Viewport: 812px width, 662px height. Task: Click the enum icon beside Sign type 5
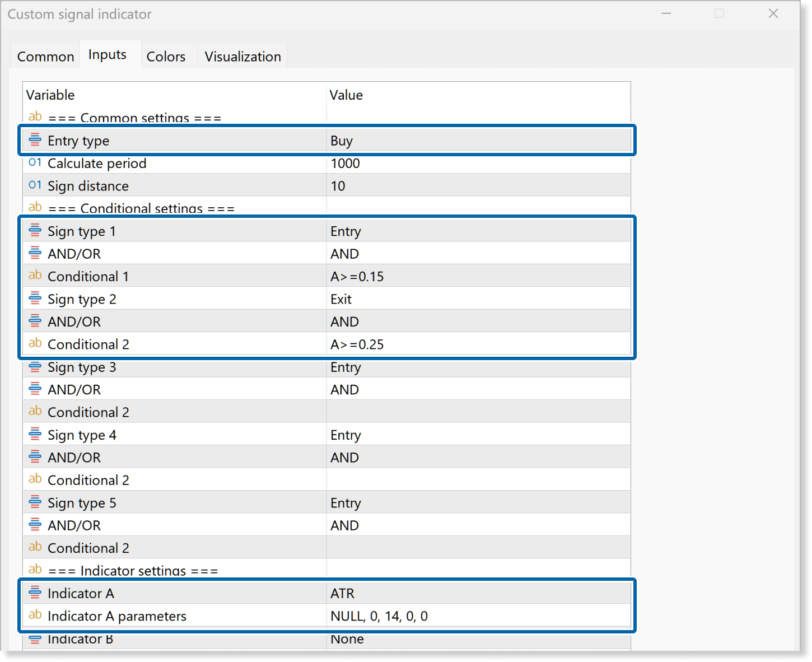point(35,502)
